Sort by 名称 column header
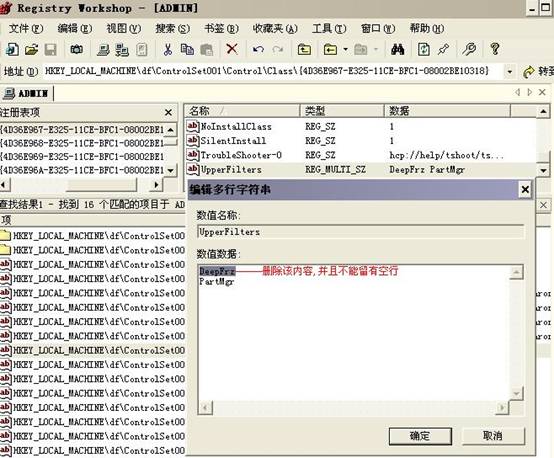554x458 pixels. coord(242,111)
